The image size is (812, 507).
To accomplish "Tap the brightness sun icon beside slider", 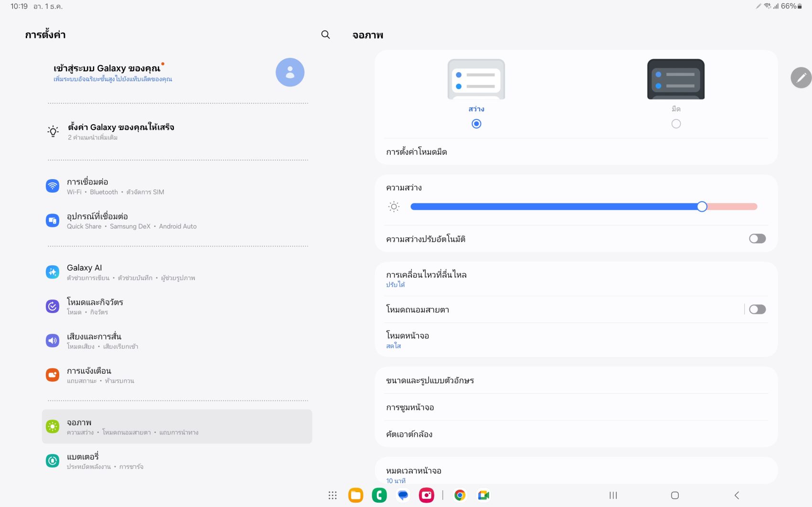I will pyautogui.click(x=394, y=207).
